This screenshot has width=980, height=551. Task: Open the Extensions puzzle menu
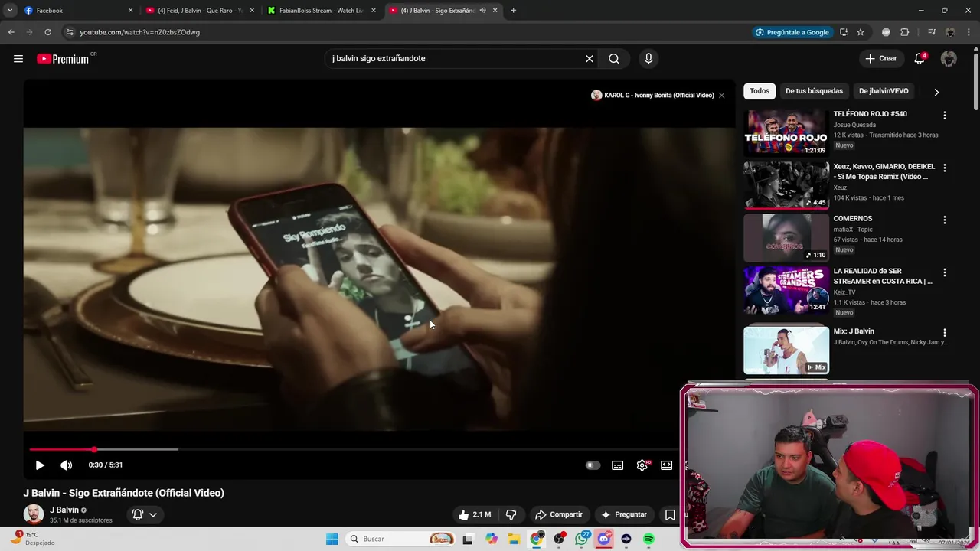(x=904, y=32)
